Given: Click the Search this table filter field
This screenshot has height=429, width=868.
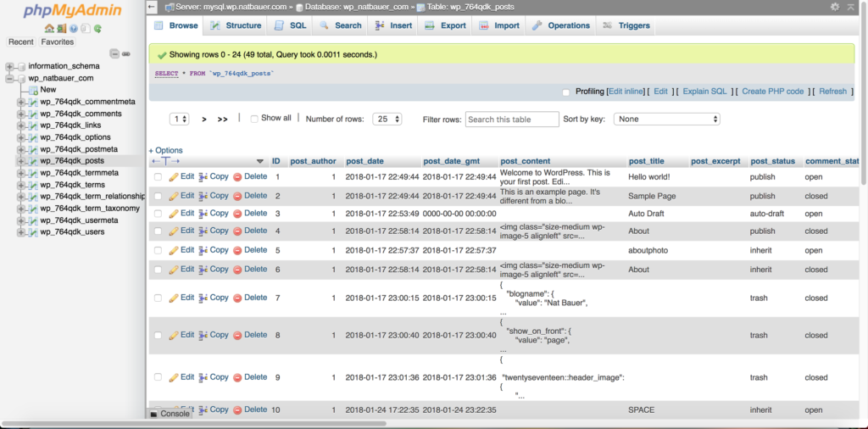Looking at the screenshot, I should (512, 119).
